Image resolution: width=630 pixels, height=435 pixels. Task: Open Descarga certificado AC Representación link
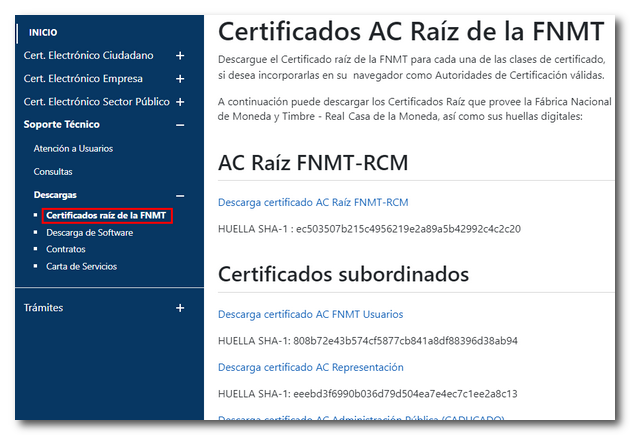point(310,367)
